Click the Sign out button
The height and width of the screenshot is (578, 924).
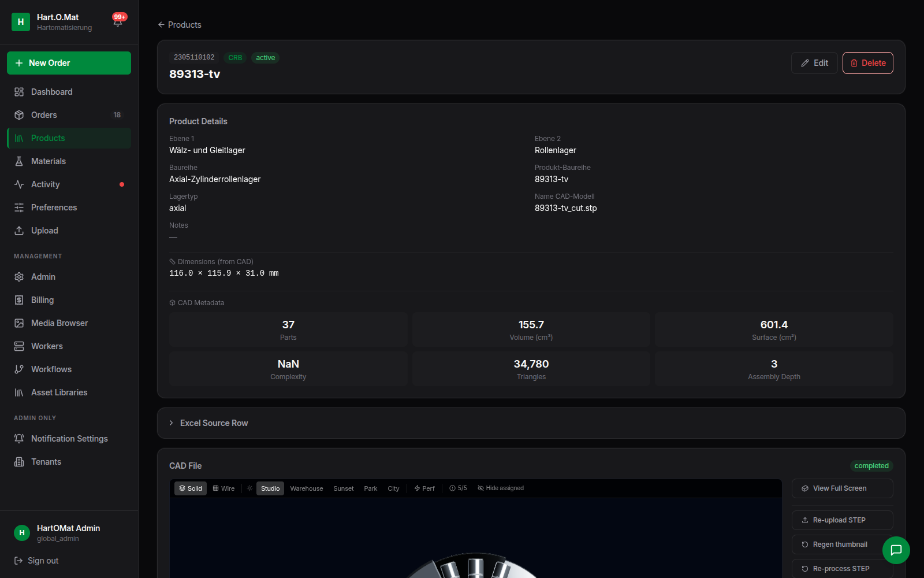click(x=36, y=561)
